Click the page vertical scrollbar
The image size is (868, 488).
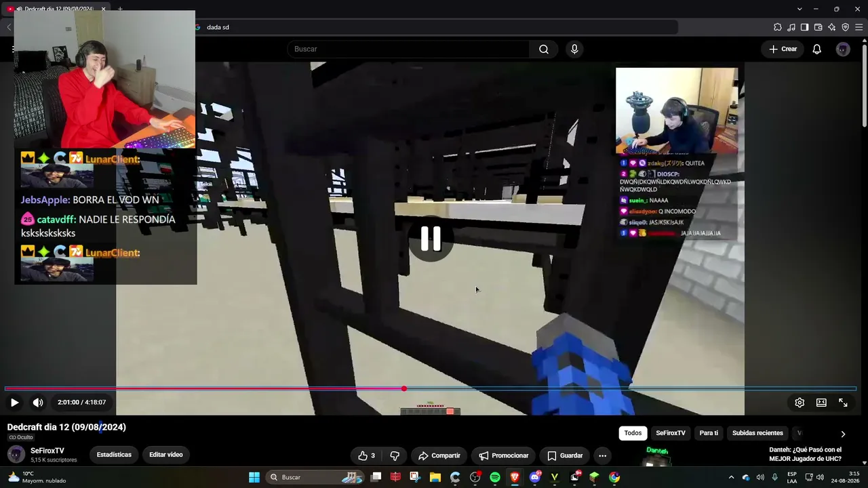click(865, 85)
